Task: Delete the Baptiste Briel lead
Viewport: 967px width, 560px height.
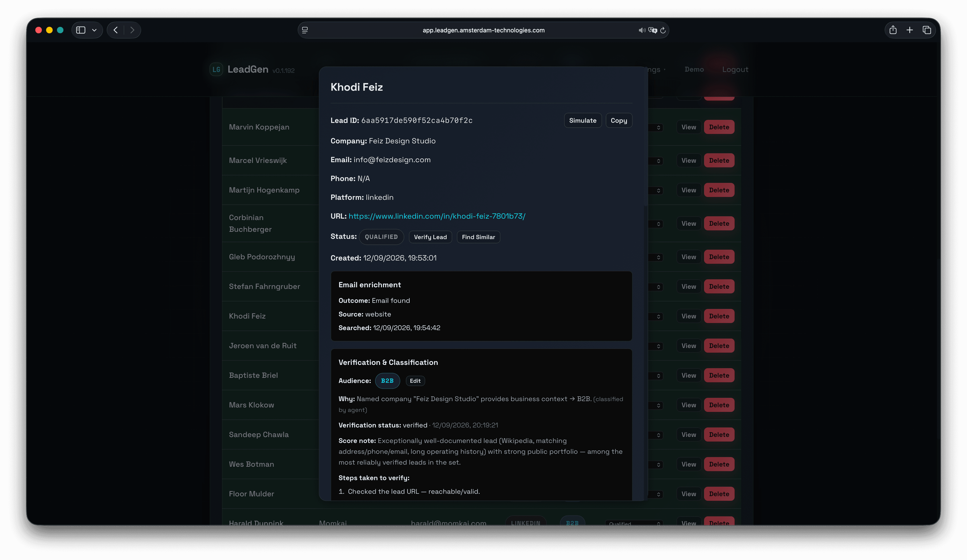Action: 719,375
